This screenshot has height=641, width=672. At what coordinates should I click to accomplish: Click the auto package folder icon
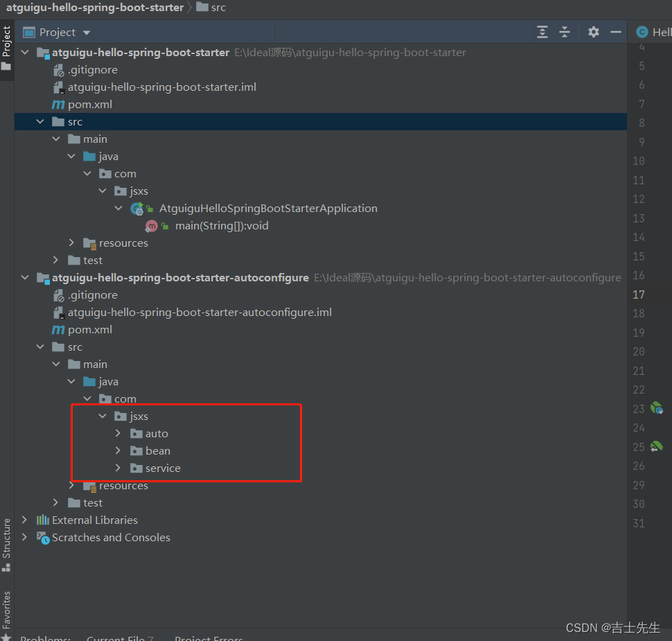tap(136, 434)
